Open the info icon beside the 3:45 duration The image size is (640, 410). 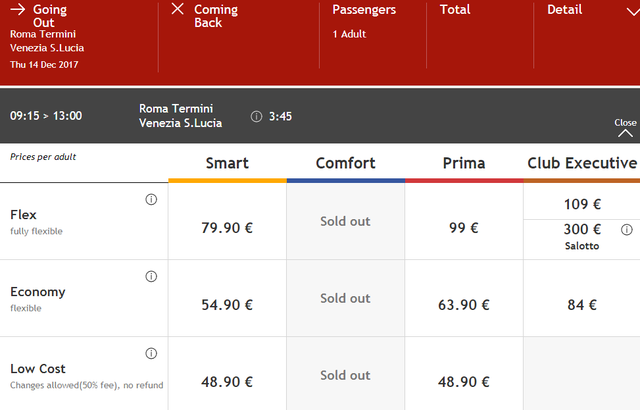[256, 117]
